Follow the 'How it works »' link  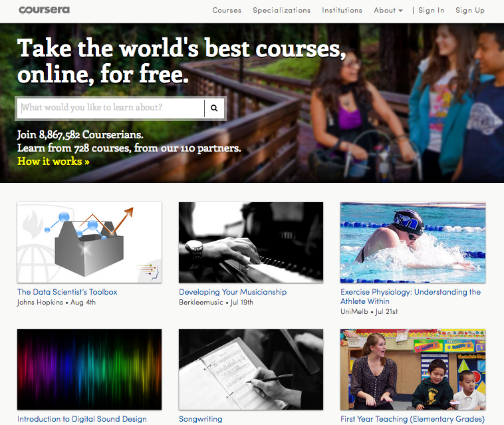(x=53, y=161)
